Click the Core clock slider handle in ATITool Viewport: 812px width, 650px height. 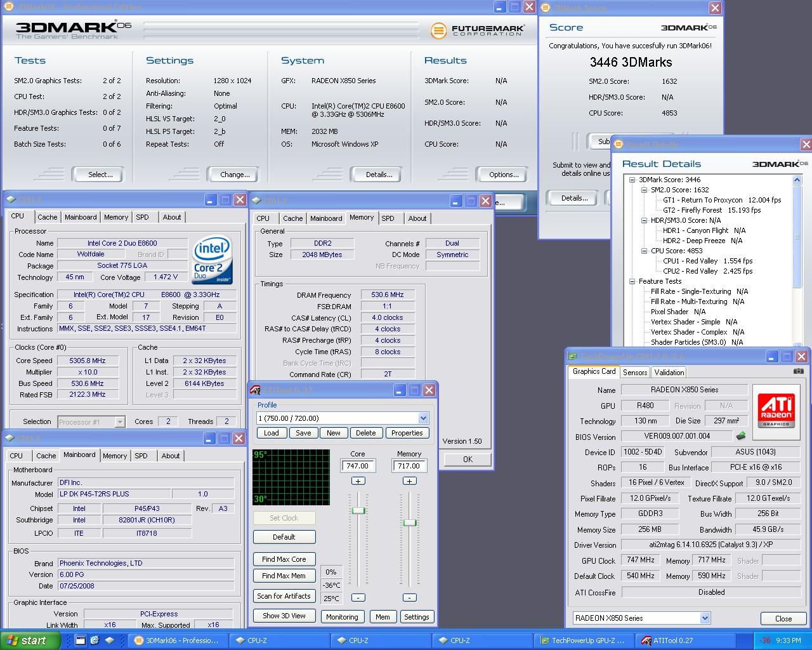tap(358, 510)
